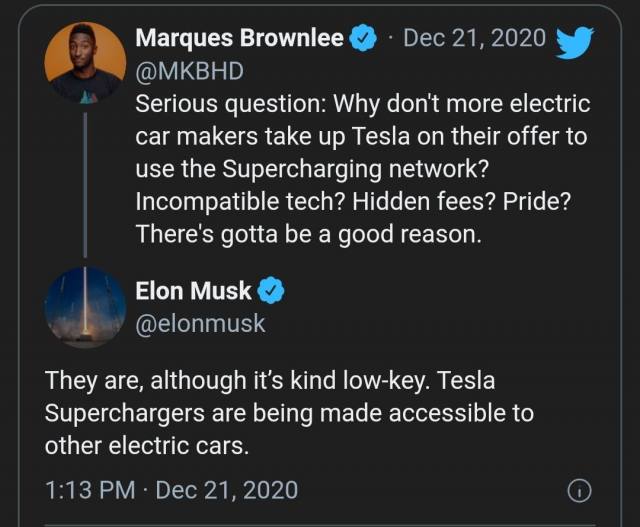Viewport: 640px width, 527px height.
Task: Click the "Serious question" opening line
Action: pos(362,104)
